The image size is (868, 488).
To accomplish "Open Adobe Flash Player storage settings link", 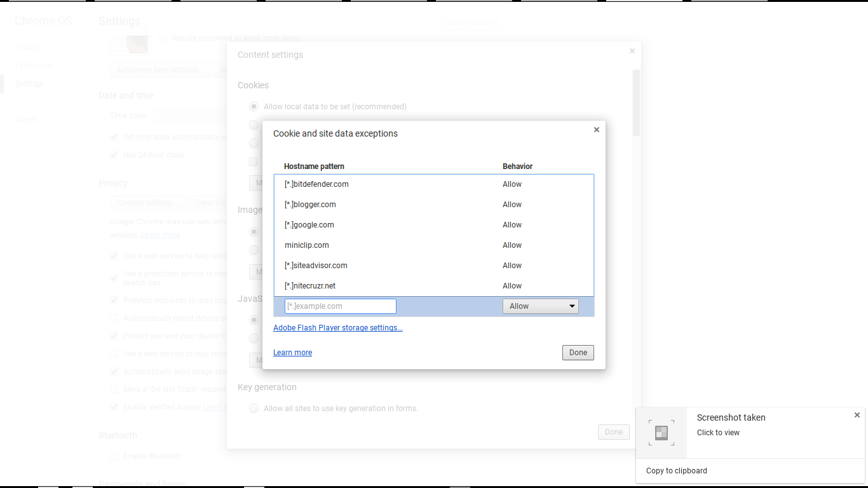I will [338, 328].
